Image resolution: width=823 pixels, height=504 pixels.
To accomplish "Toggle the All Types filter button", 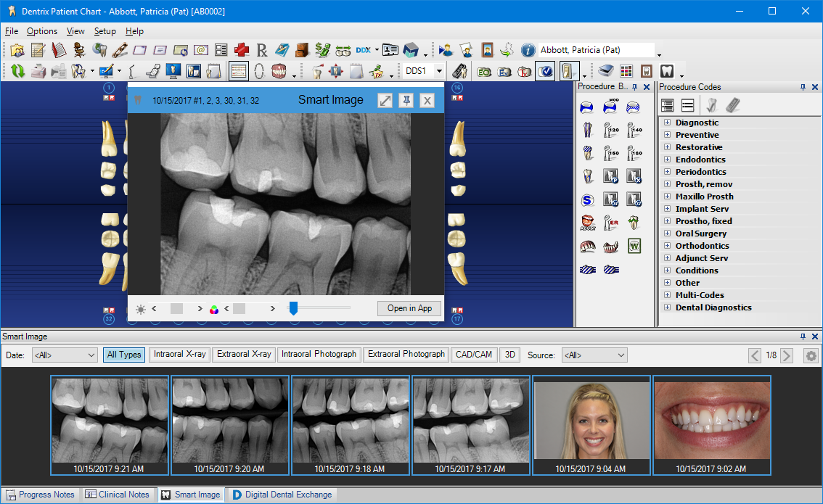I will tap(124, 355).
